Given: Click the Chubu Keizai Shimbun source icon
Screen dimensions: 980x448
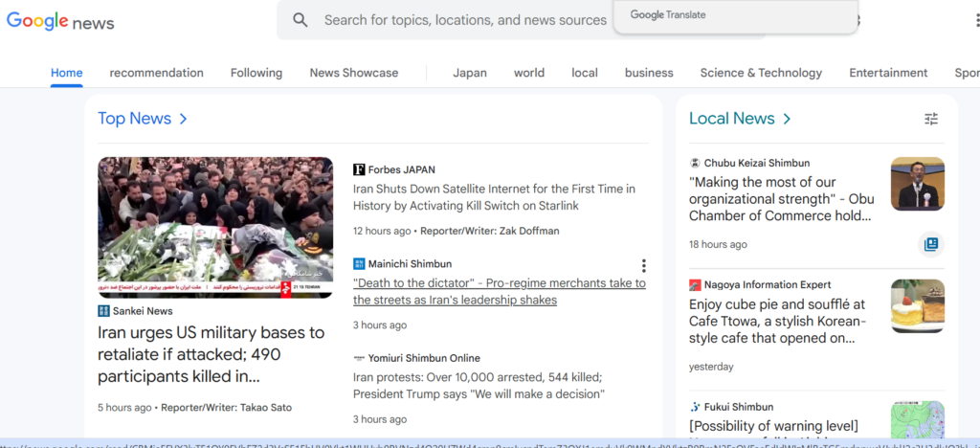Looking at the screenshot, I should 696,163.
